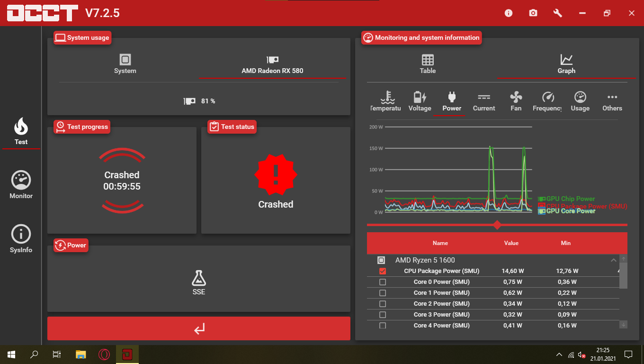
Task: Show Temperature sensors with the thermometer icon
Action: [388, 97]
